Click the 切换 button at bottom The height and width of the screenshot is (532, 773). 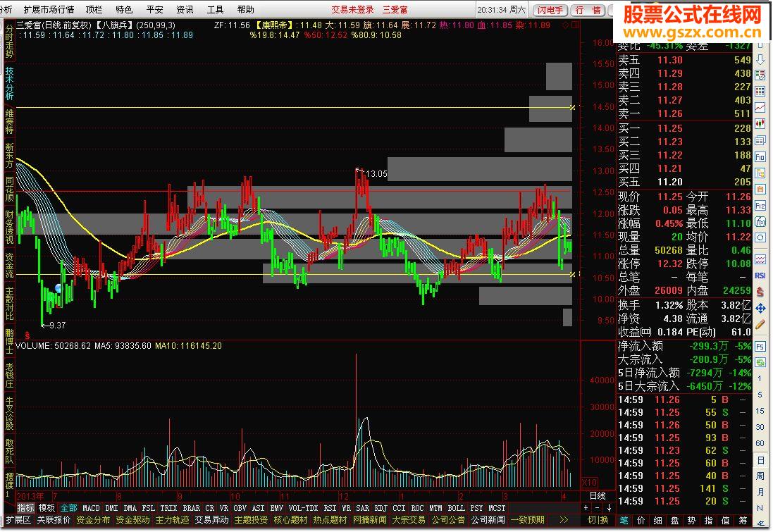[x=598, y=520]
